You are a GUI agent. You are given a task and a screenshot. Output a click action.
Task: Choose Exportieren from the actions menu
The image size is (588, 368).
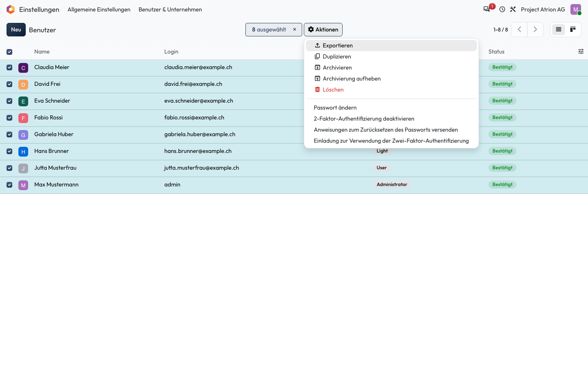(391, 45)
